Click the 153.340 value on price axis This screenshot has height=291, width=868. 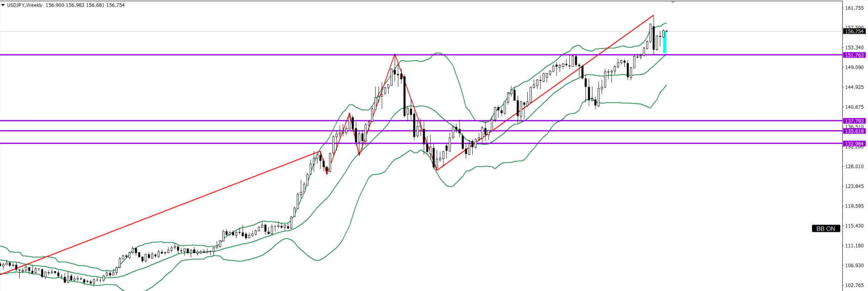[854, 48]
